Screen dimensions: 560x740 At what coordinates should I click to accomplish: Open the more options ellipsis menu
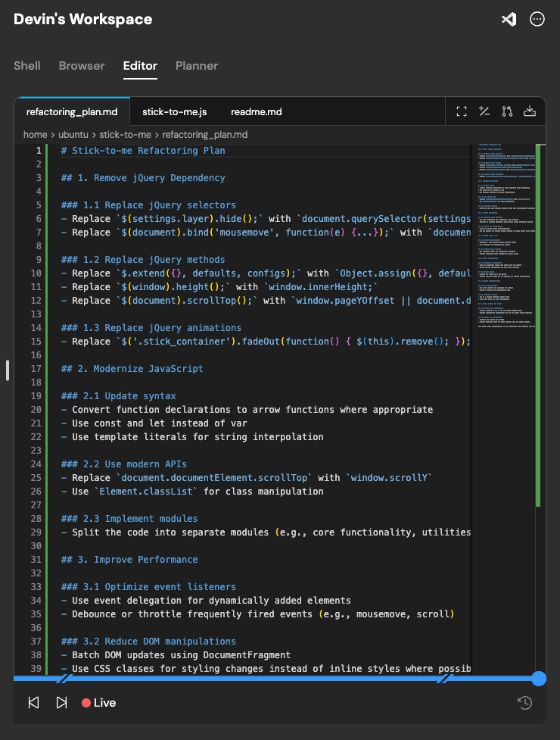tap(537, 20)
